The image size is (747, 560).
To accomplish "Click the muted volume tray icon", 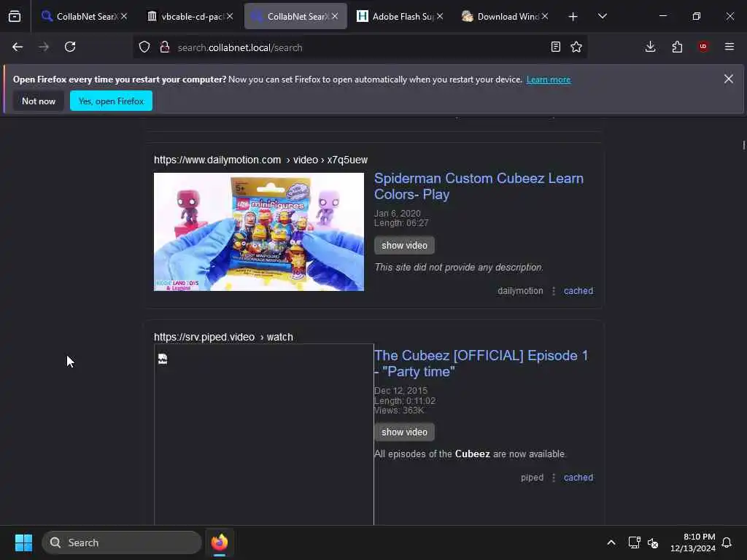I will click(x=653, y=542).
